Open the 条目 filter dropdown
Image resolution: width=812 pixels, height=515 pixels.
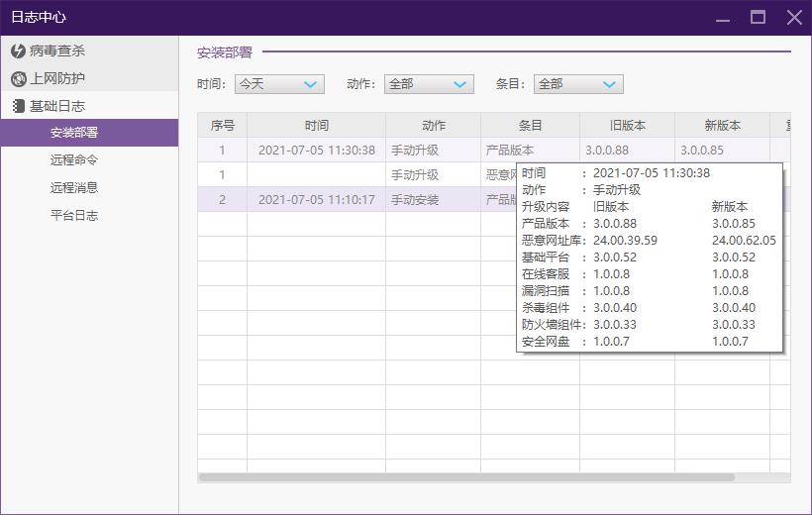(578, 84)
